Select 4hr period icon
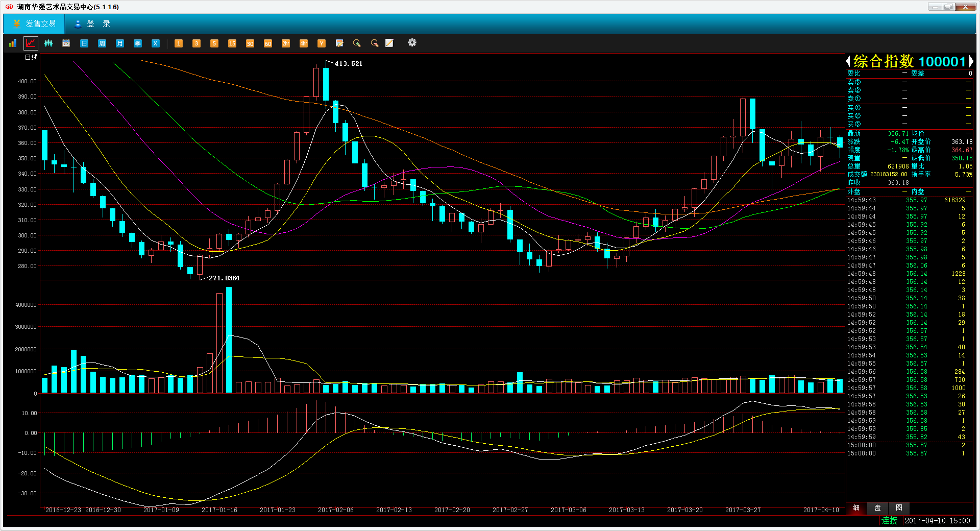The width and height of the screenshot is (980, 531). tap(304, 43)
